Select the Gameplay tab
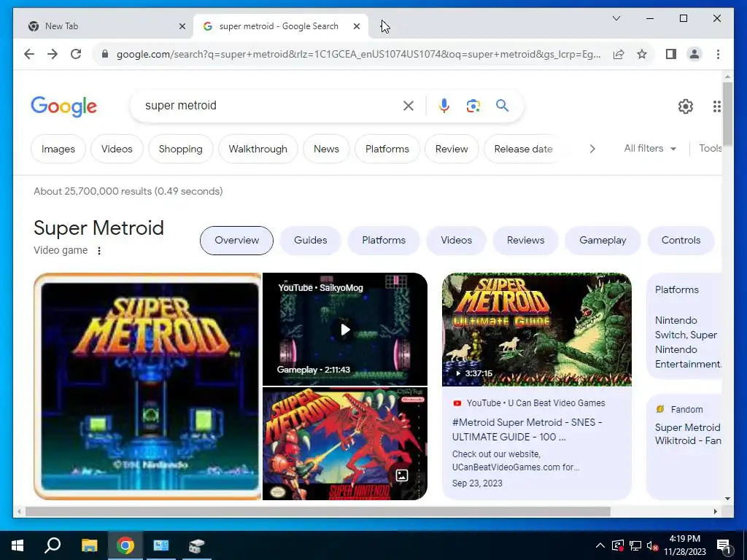Viewport: 747px width, 560px height. click(603, 241)
